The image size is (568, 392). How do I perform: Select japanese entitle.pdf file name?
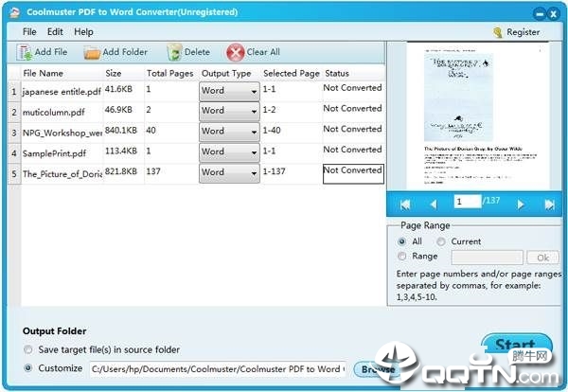pyautogui.click(x=62, y=92)
